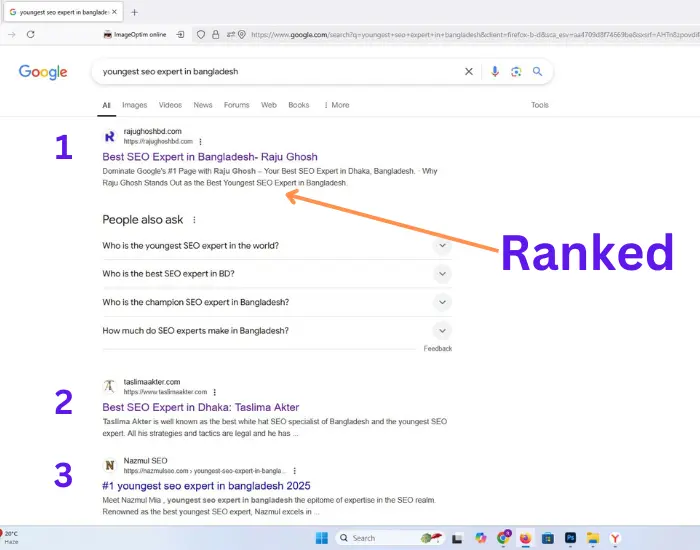
Task: Clear the search query with the X
Action: 469,71
